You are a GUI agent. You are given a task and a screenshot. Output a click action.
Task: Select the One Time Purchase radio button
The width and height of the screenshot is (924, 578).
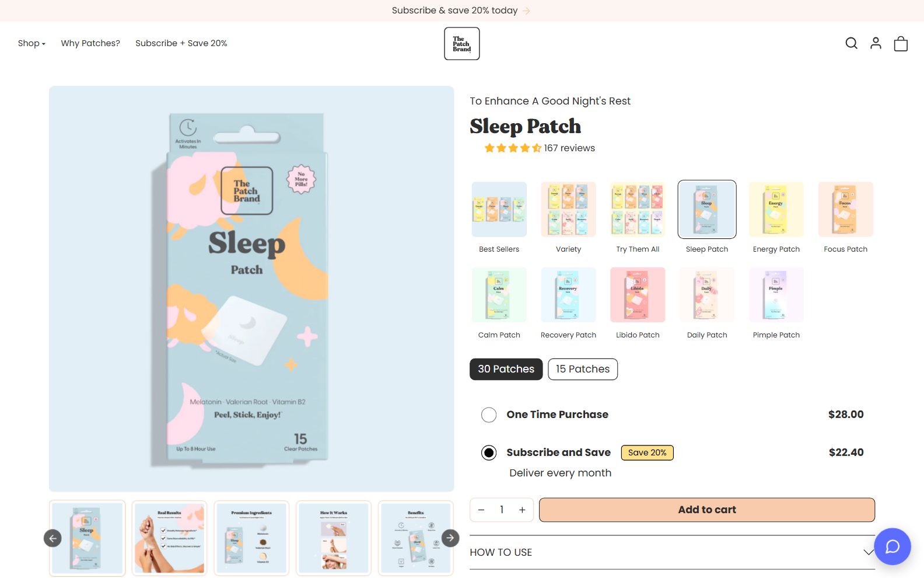(489, 415)
